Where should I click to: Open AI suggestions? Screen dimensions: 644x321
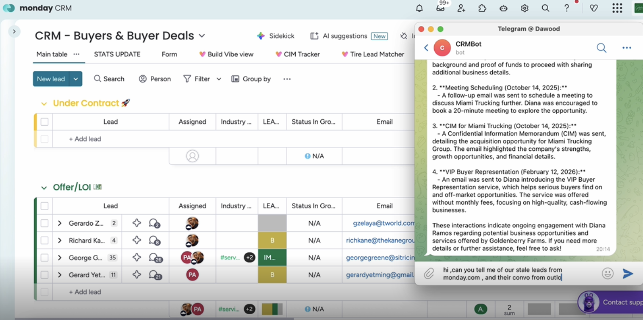(x=349, y=36)
